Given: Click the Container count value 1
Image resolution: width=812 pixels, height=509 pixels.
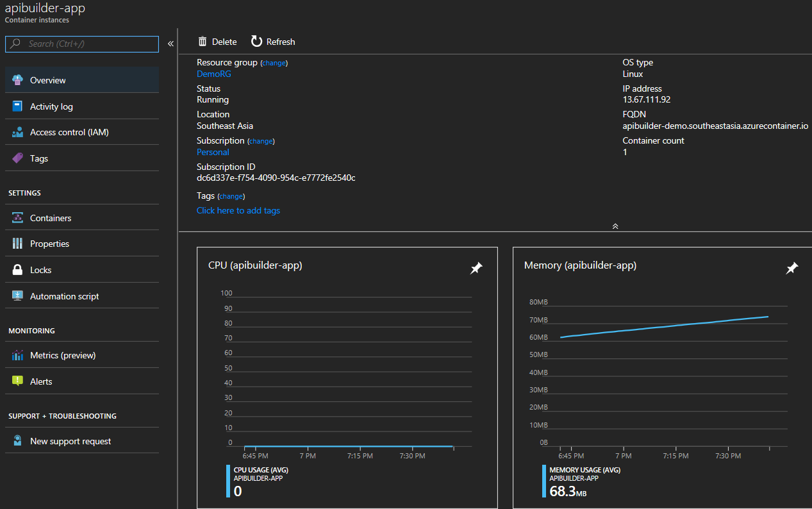Looking at the screenshot, I should 625,152.
